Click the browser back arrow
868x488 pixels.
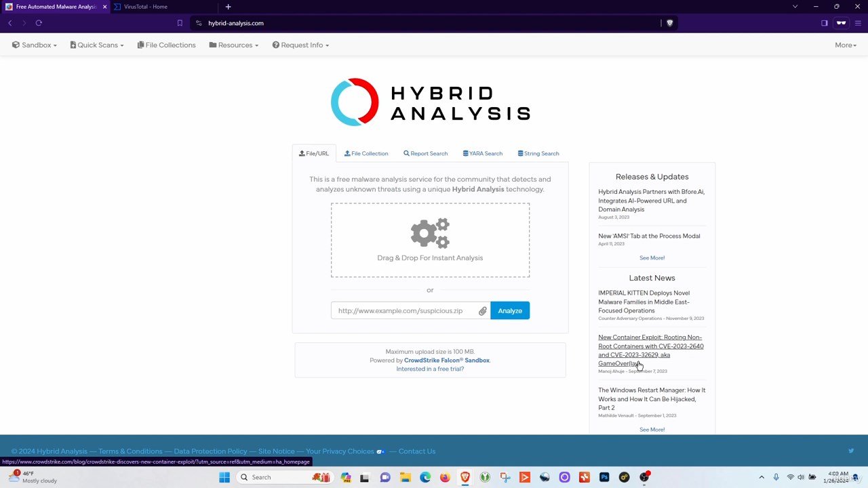point(10,23)
